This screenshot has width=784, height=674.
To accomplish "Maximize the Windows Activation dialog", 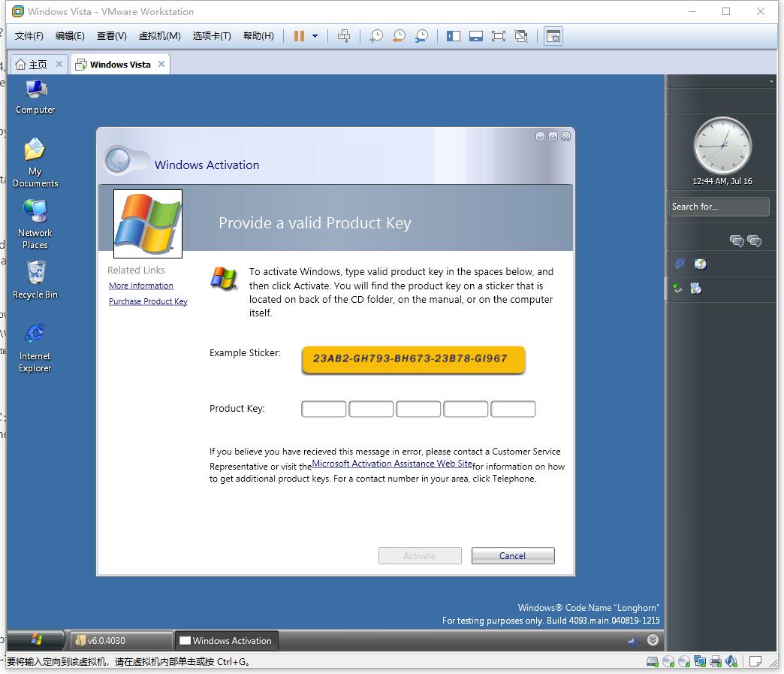I will point(553,137).
